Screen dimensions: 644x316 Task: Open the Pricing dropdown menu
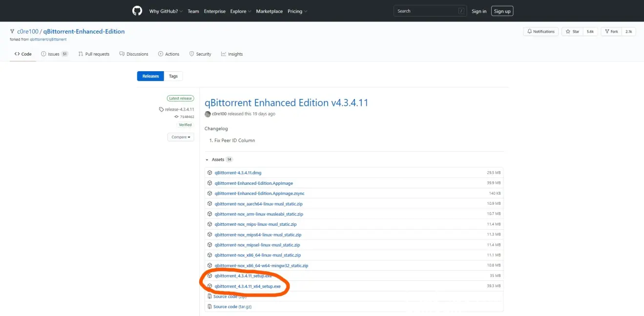tap(297, 11)
